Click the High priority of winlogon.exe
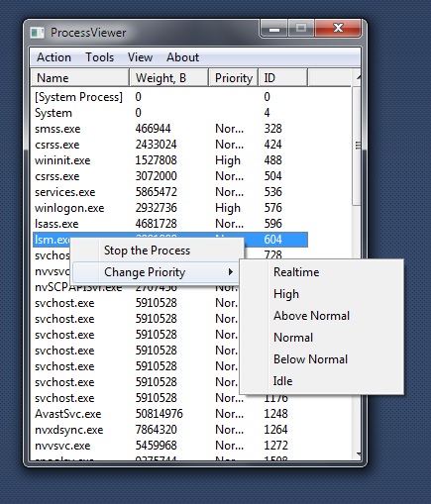Screen dimensions: 431x504 [228, 208]
